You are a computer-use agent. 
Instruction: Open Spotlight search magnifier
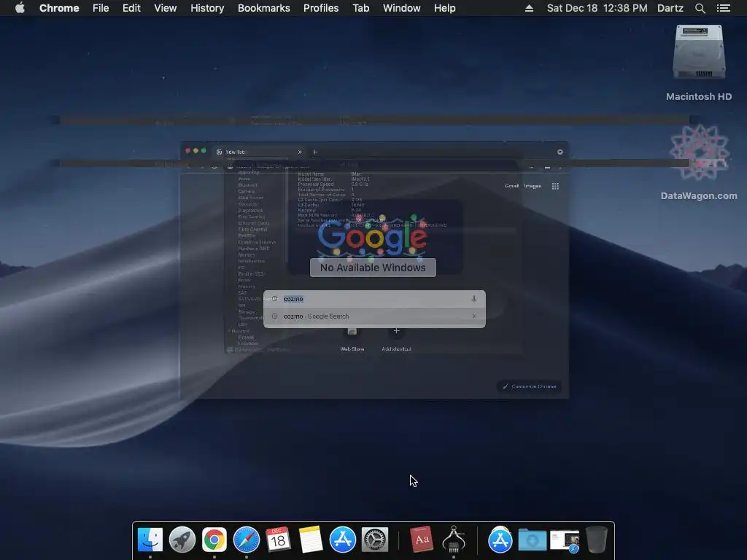point(700,8)
